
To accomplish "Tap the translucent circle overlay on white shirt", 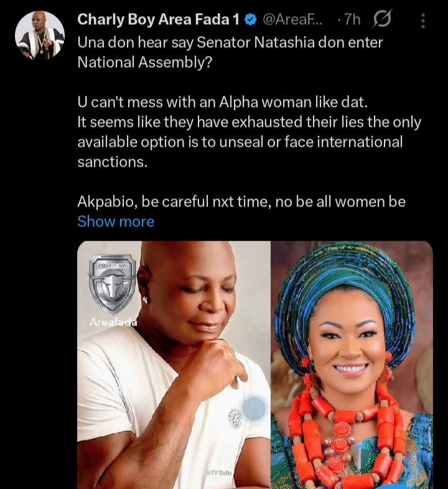I will coord(254,409).
